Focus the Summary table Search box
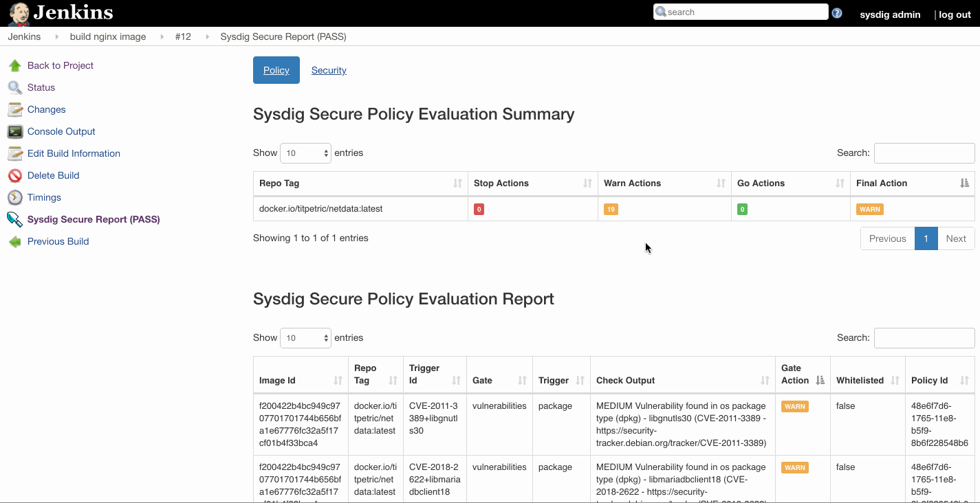 pos(924,153)
